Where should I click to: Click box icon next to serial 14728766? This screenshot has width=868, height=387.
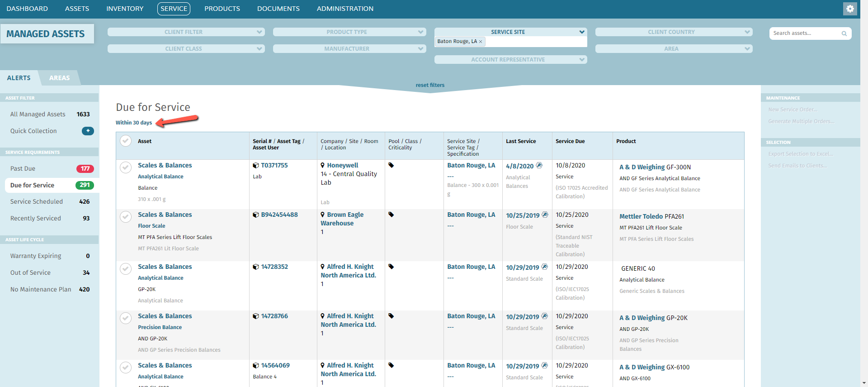pos(256,316)
